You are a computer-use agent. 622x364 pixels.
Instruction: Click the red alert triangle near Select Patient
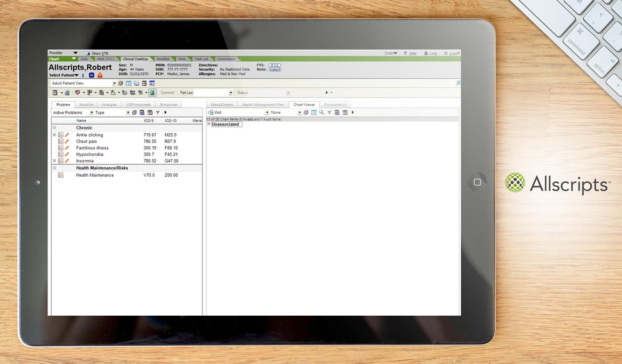tap(100, 75)
